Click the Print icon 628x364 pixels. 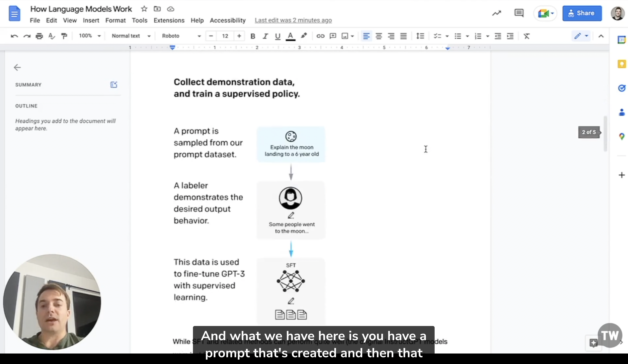click(39, 36)
